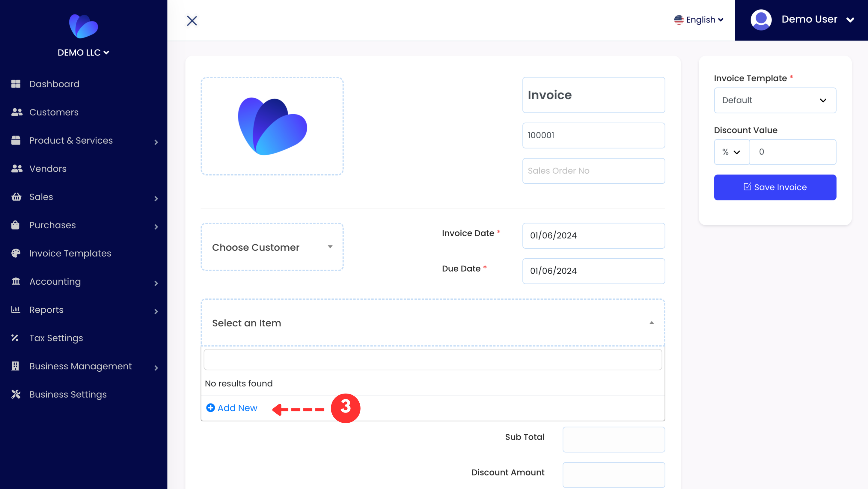
Task: Click the Discount Value amount field
Action: point(792,152)
